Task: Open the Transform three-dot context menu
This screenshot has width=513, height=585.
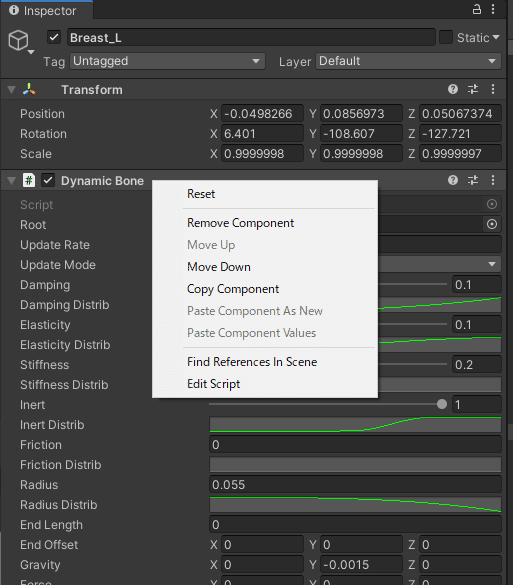Action: pos(493,89)
